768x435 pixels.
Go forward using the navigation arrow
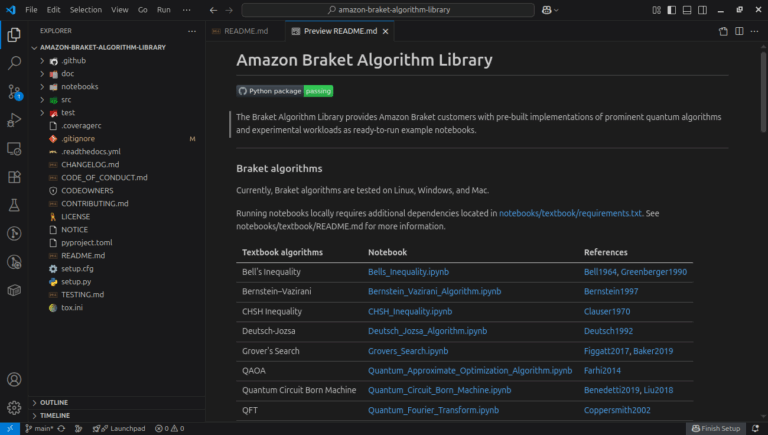pos(229,10)
